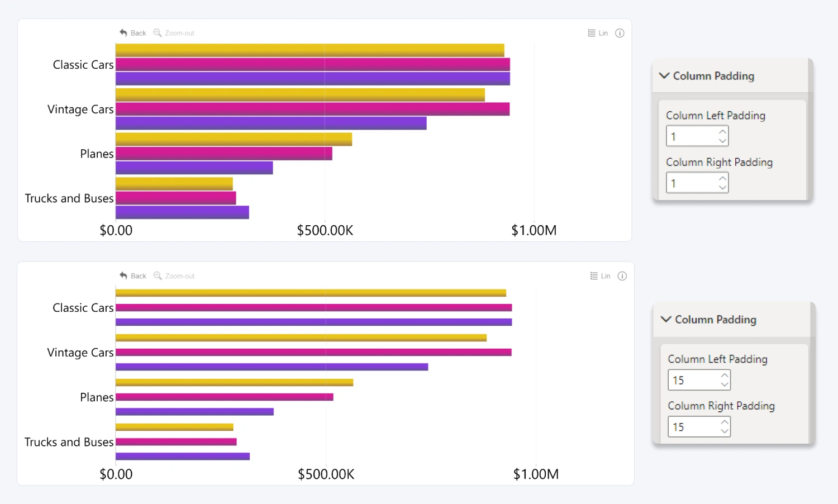Screen dimensions: 838x504
Task: Click the Lin scale icon in the bottom chart
Action: [x=594, y=276]
